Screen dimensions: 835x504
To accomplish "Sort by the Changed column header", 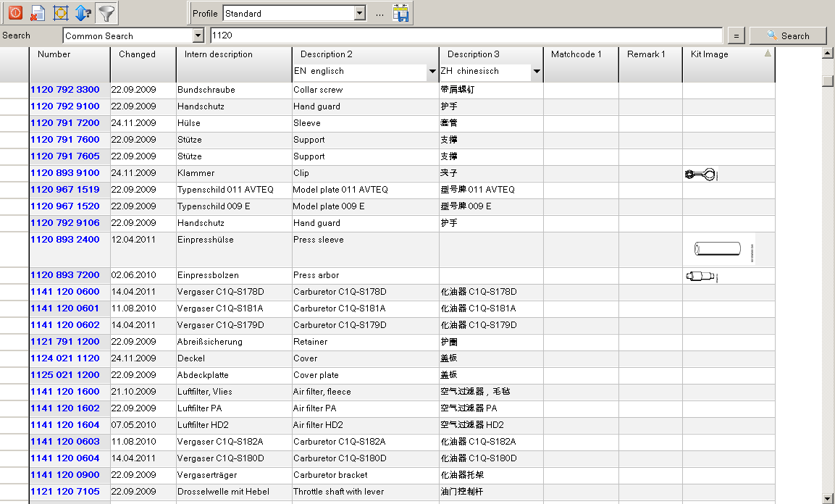I will (137, 54).
